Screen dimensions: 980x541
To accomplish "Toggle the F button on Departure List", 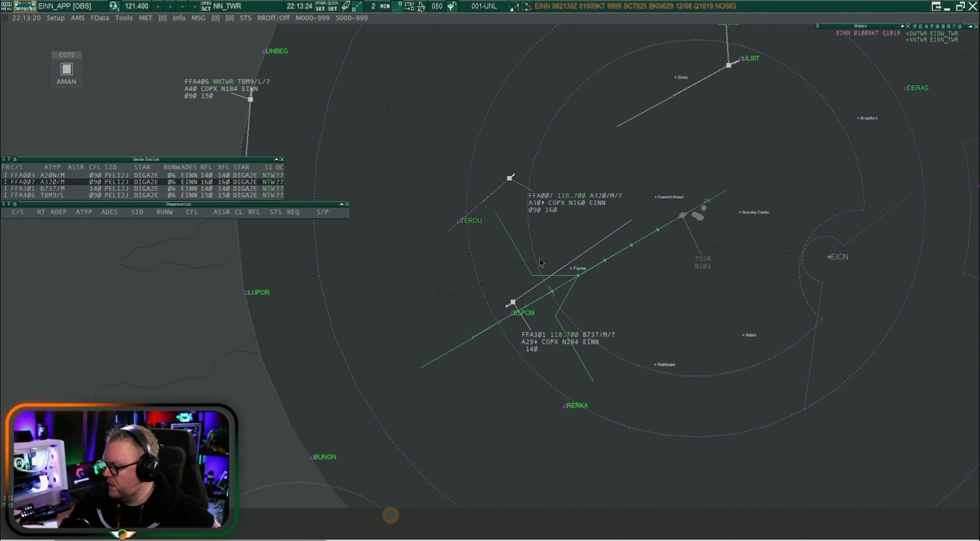I will coord(9,204).
